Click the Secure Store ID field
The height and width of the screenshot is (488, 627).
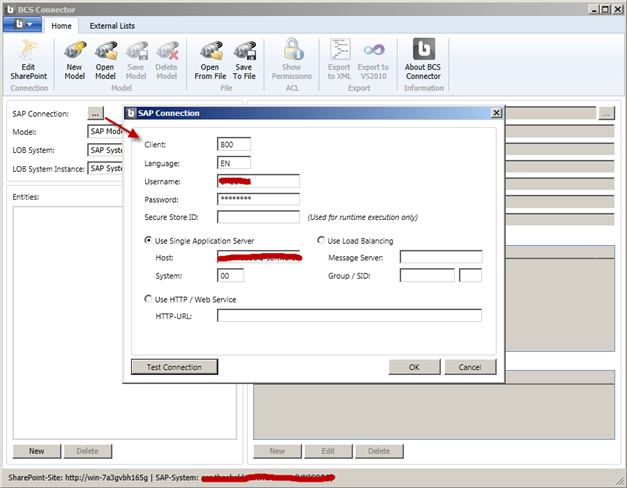[258, 217]
